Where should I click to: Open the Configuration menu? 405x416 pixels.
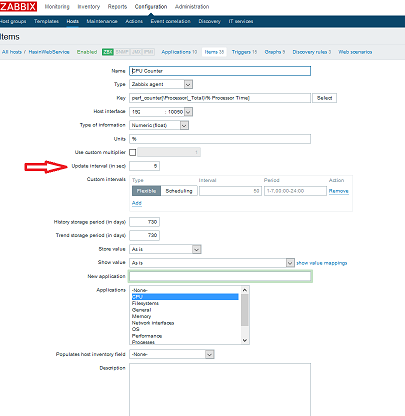click(151, 7)
